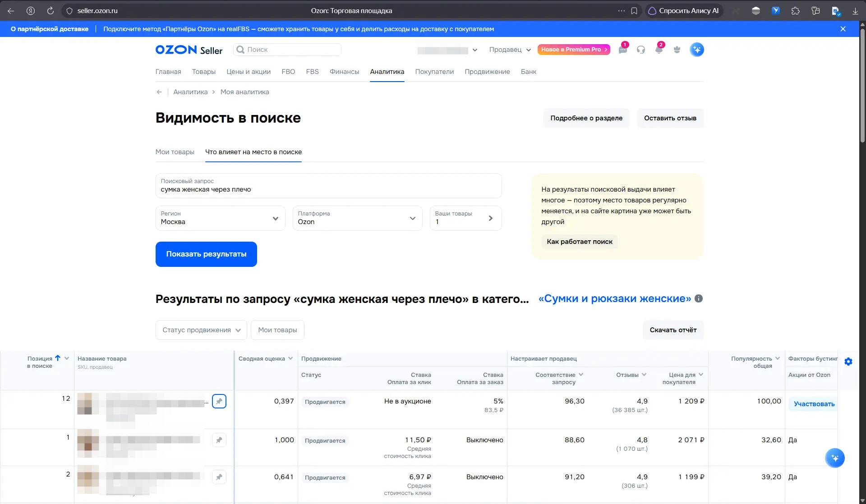Screen dimensions: 866x504
Task: Open the floating AI assistant button
Action: pos(835,458)
